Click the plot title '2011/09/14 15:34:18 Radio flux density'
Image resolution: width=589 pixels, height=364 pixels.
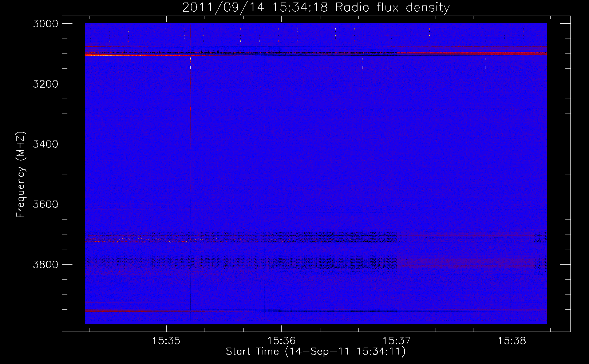click(x=316, y=8)
